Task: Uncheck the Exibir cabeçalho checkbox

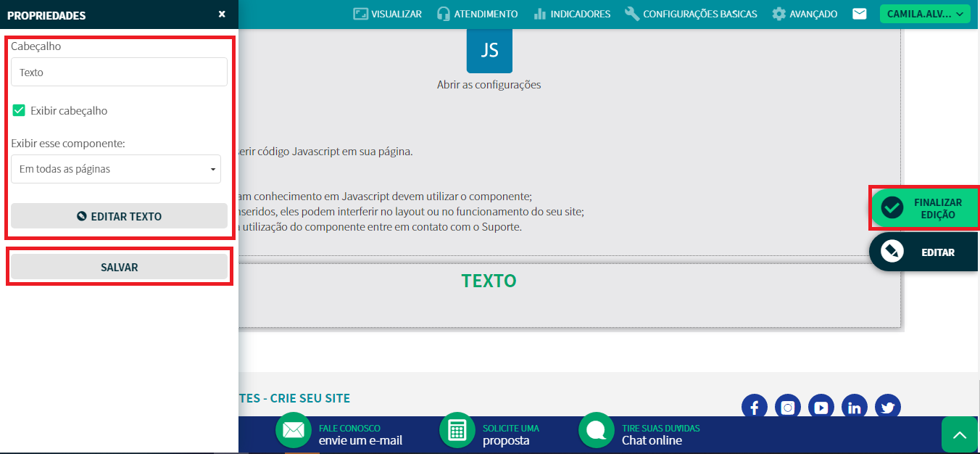Action: [x=20, y=111]
